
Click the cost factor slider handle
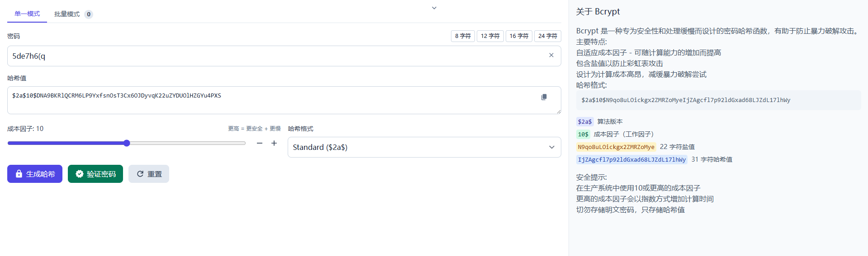[127, 143]
